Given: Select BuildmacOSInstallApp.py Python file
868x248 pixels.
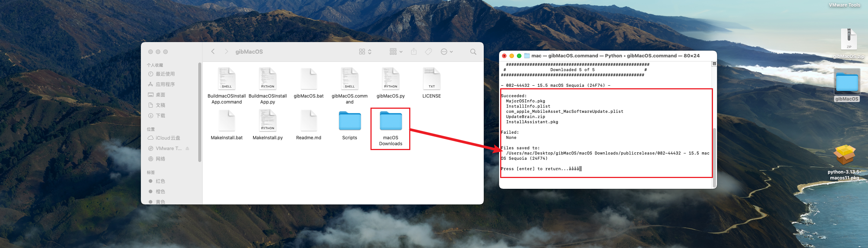Looking at the screenshot, I should [x=268, y=79].
